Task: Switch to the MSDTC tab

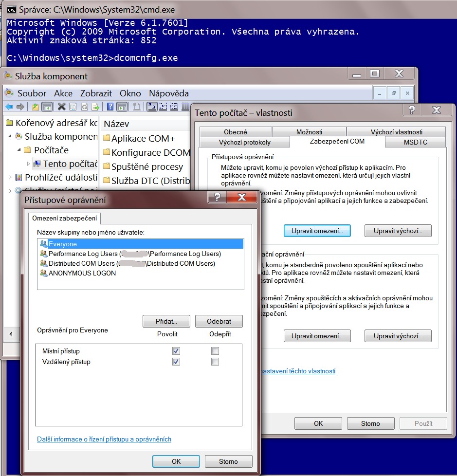Action: (x=416, y=143)
